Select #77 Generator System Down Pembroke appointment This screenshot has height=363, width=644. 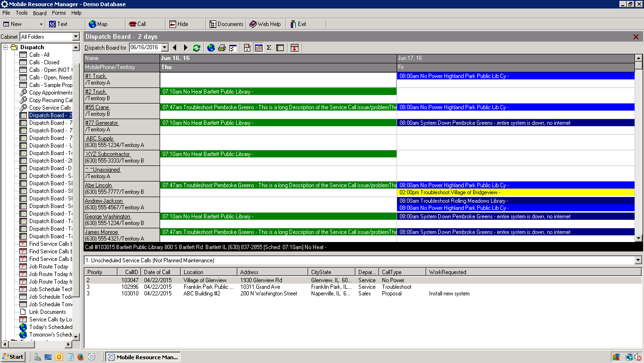pos(516,123)
